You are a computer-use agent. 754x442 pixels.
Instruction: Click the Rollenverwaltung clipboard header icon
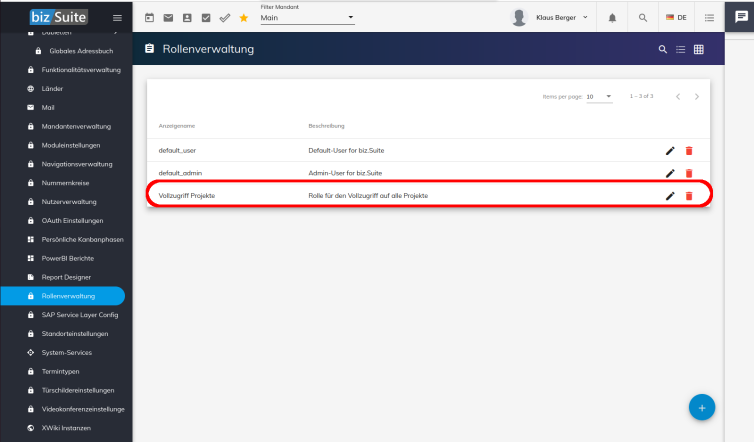coord(150,49)
